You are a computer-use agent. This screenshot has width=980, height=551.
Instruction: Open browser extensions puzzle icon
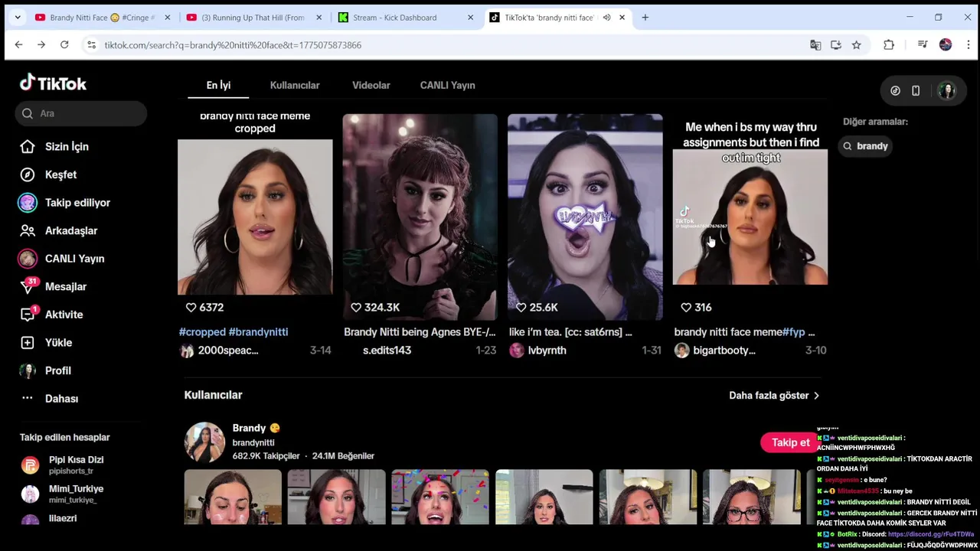(889, 45)
